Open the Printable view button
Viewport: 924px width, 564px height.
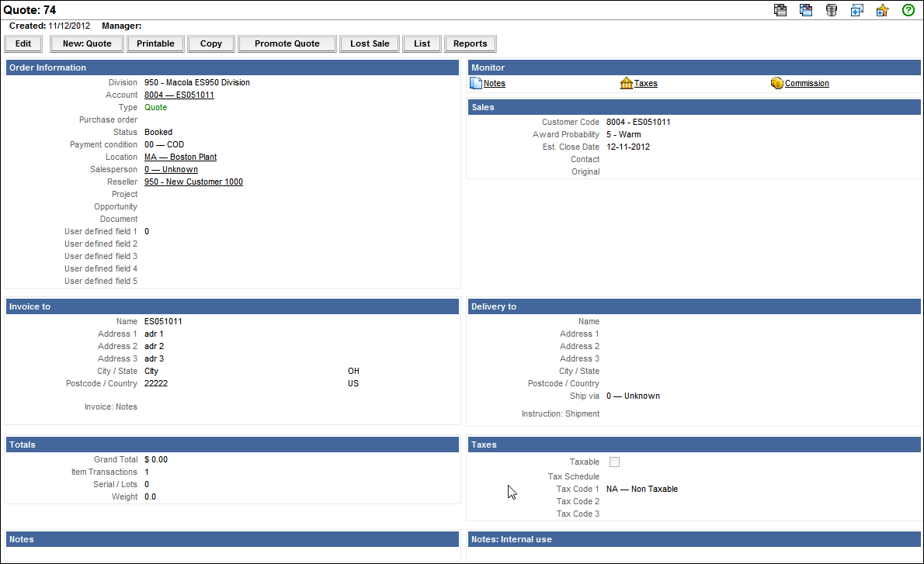155,43
